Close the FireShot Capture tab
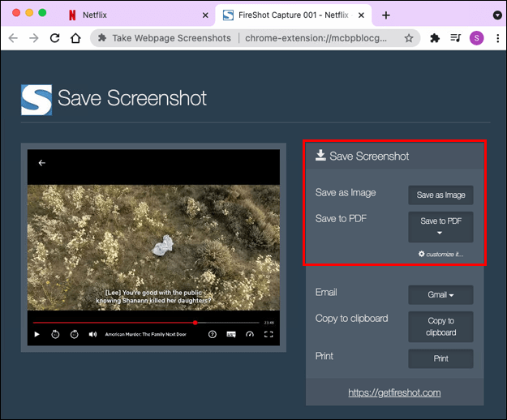 click(362, 15)
